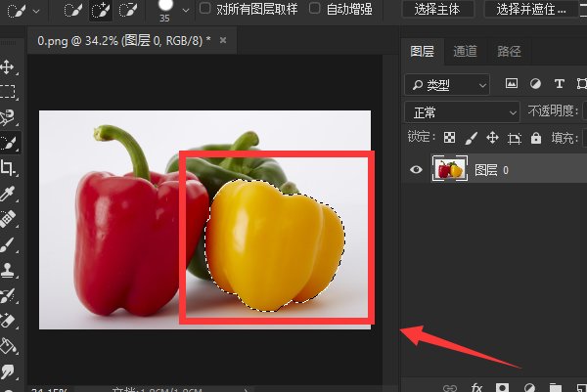Filter layers by text type (T)
587x392 pixels.
(560, 83)
